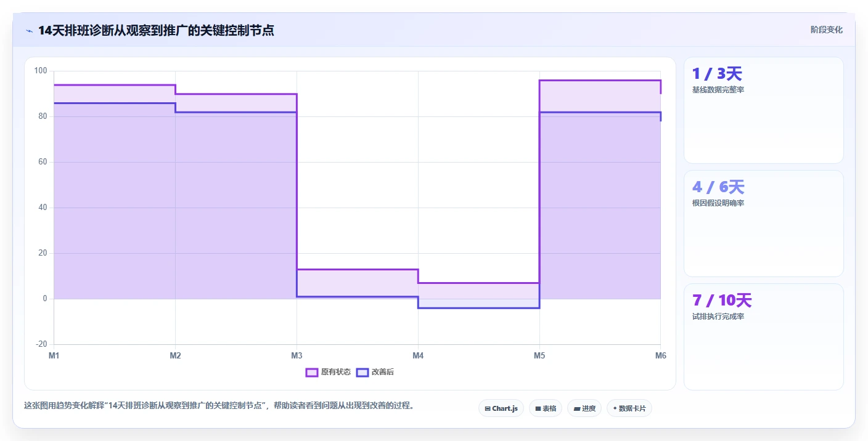Image resolution: width=868 pixels, height=441 pixels.
Task: Click the -20 y-axis tick label
Action: click(41, 344)
